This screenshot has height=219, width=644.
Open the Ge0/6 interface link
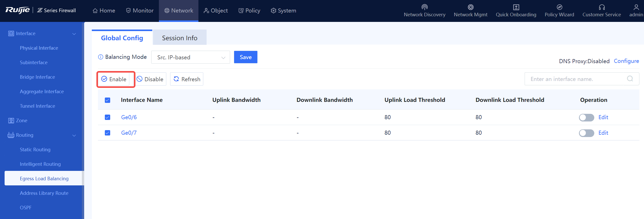129,117
